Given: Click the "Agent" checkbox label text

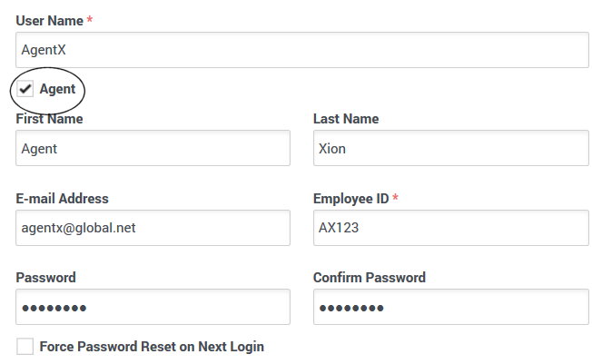Looking at the screenshot, I should coord(57,90).
